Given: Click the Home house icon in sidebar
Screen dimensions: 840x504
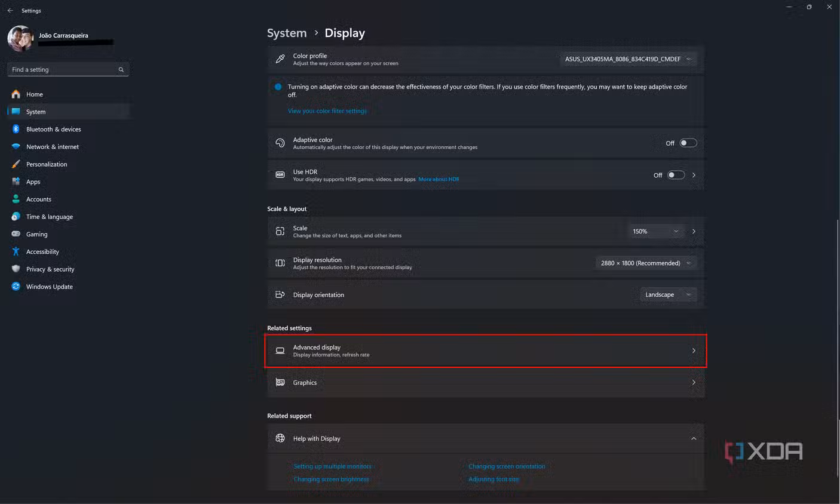Looking at the screenshot, I should [x=16, y=94].
